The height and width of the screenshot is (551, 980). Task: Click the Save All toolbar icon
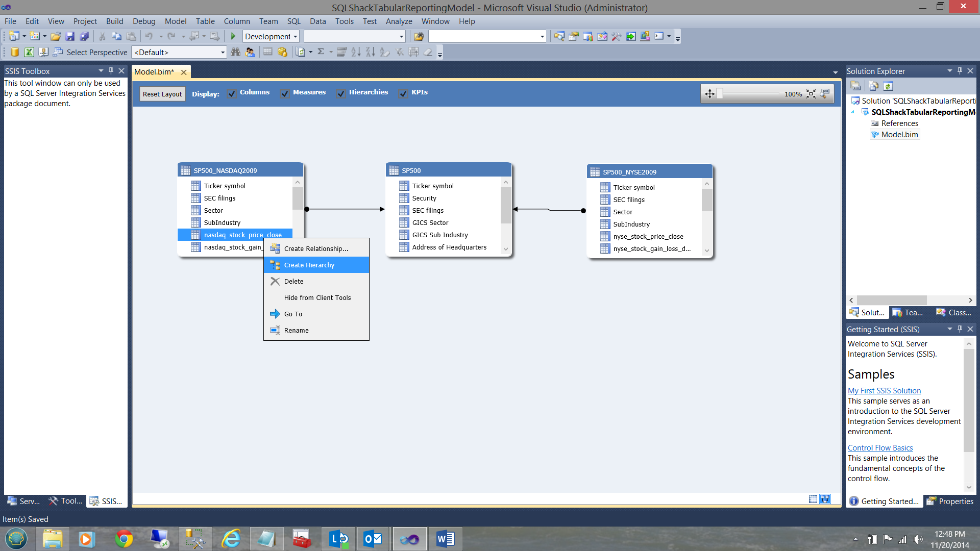tap(84, 36)
